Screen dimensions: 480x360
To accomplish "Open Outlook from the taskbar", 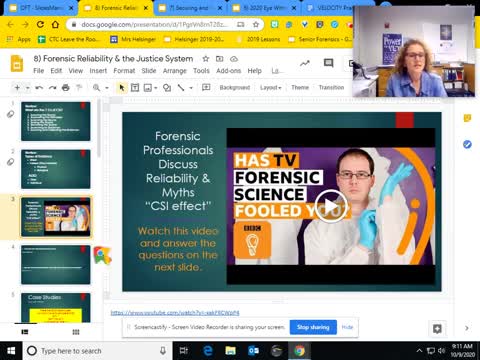I will [x=253, y=351].
